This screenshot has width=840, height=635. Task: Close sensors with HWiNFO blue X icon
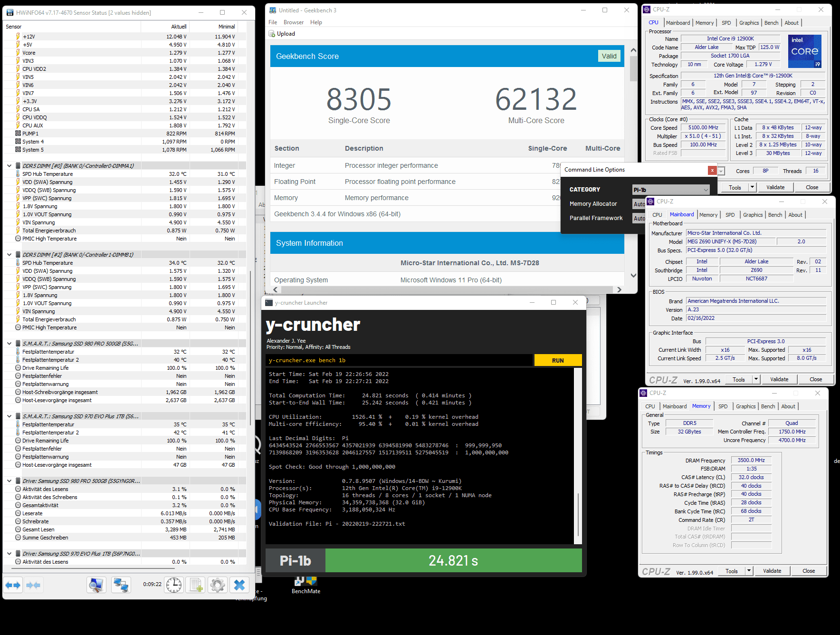click(x=239, y=585)
